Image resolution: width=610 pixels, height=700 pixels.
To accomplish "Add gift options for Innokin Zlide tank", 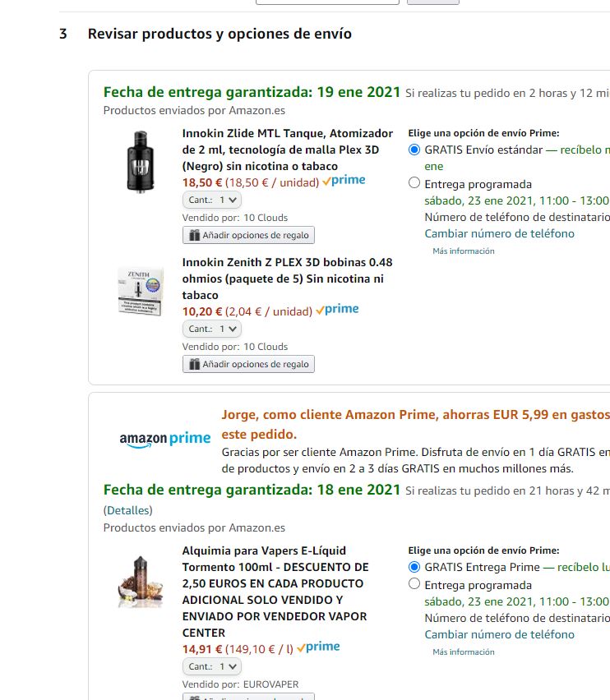I will pos(248,235).
